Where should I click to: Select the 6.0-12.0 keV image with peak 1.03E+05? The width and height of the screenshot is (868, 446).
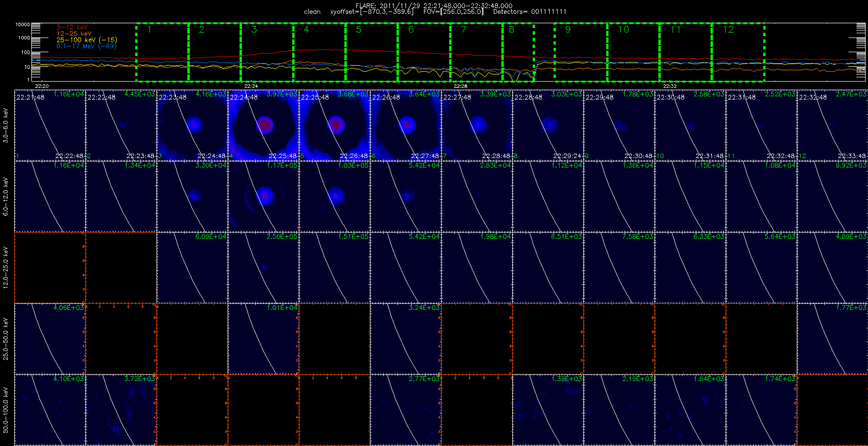(x=335, y=196)
